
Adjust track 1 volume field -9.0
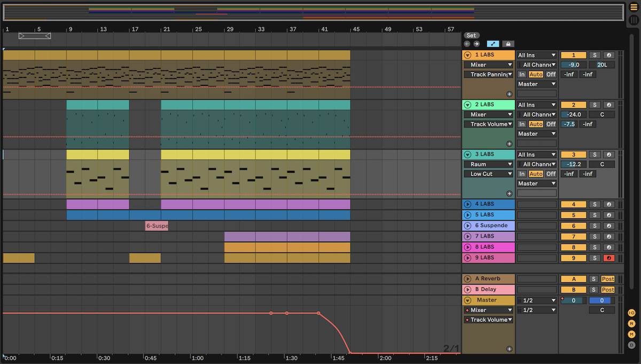tap(573, 65)
